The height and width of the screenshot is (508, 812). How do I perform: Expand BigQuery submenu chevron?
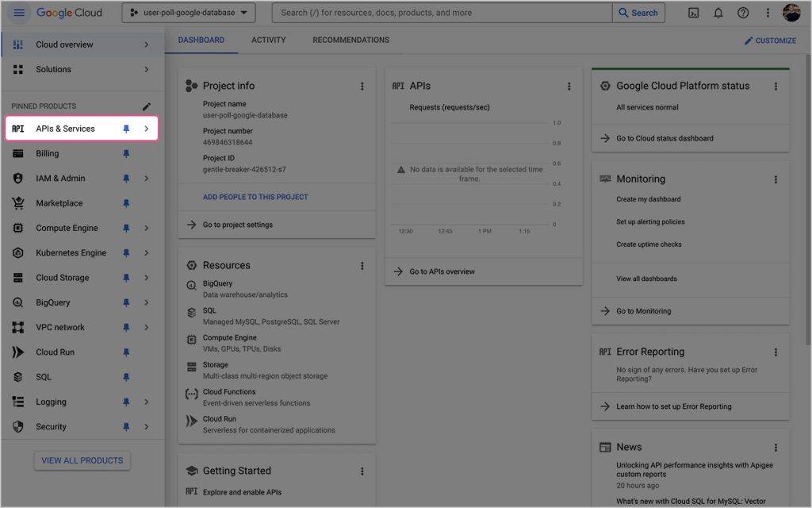pyautogui.click(x=147, y=302)
